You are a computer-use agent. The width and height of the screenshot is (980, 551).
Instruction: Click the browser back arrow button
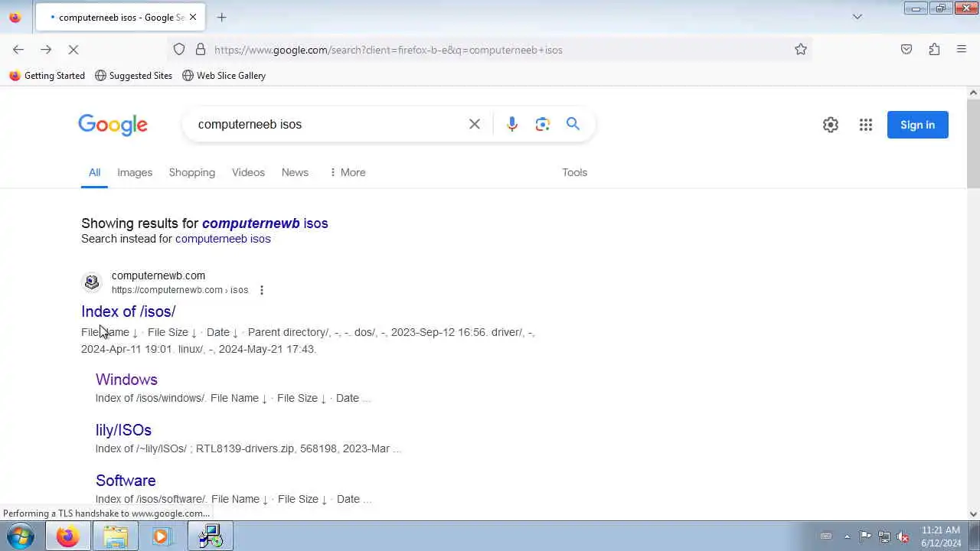(x=18, y=50)
